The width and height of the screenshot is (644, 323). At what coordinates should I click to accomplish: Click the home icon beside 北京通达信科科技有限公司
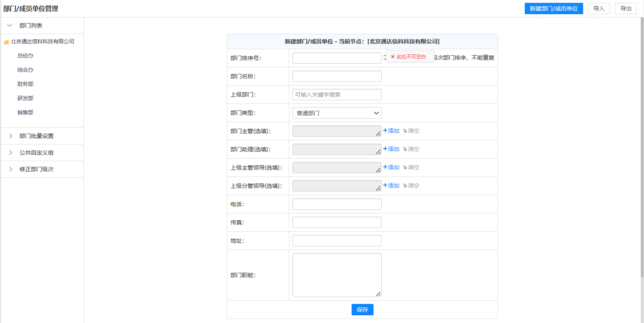point(6,42)
